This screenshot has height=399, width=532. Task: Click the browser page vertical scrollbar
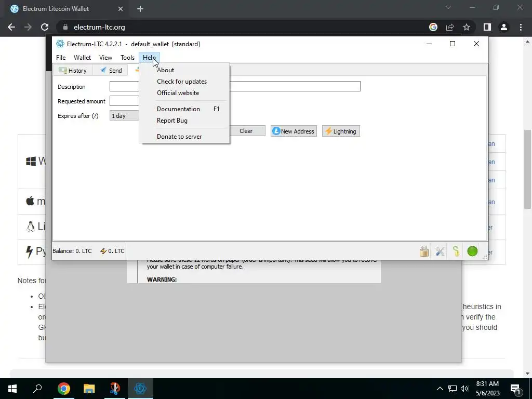click(527, 170)
